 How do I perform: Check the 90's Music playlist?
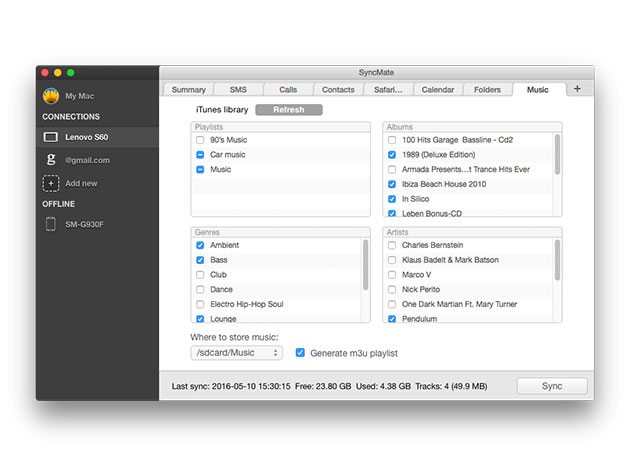[200, 140]
